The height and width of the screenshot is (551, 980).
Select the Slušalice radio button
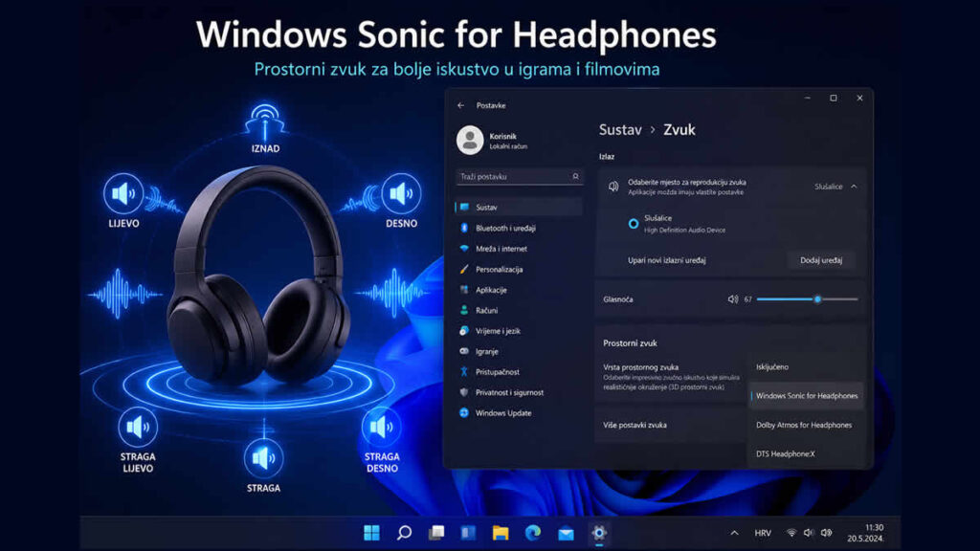point(634,224)
